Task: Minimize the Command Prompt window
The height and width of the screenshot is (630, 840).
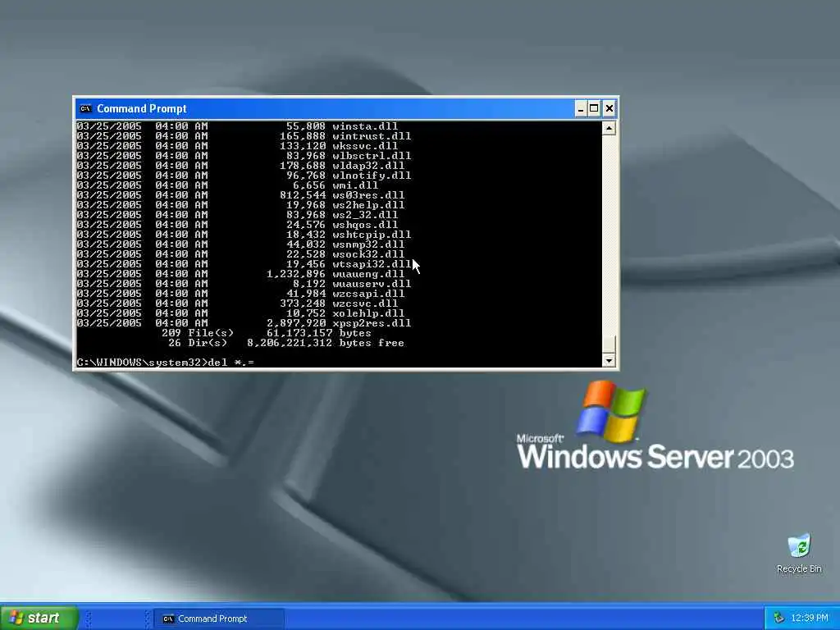Action: (581, 109)
